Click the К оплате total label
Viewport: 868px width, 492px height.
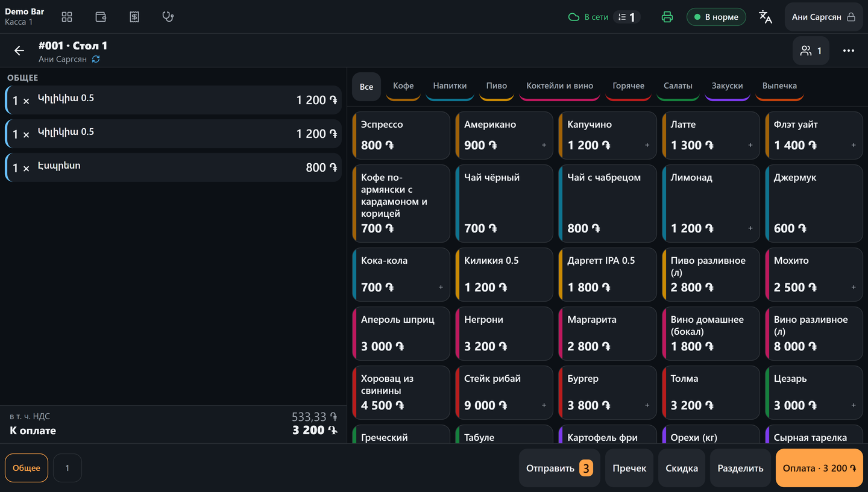(x=33, y=431)
